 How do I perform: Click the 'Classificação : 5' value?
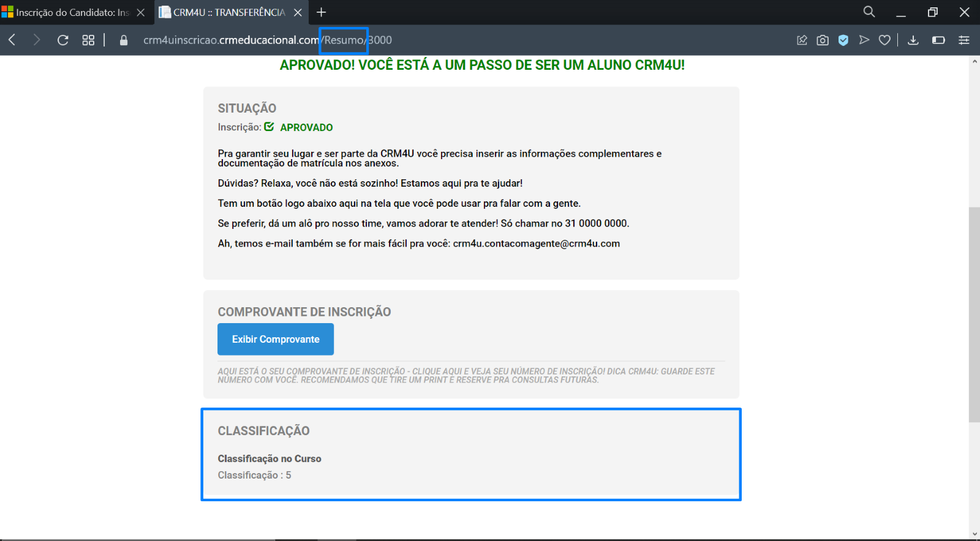pos(254,475)
